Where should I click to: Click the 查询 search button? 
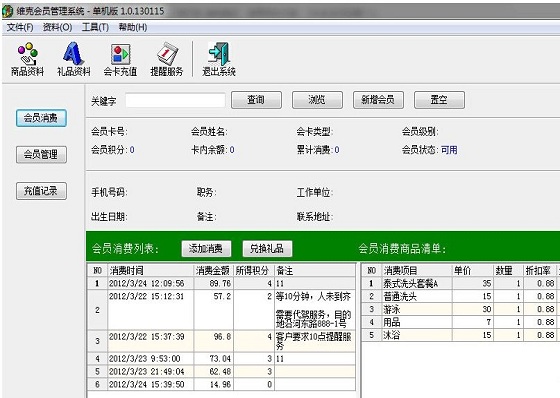coord(256,100)
